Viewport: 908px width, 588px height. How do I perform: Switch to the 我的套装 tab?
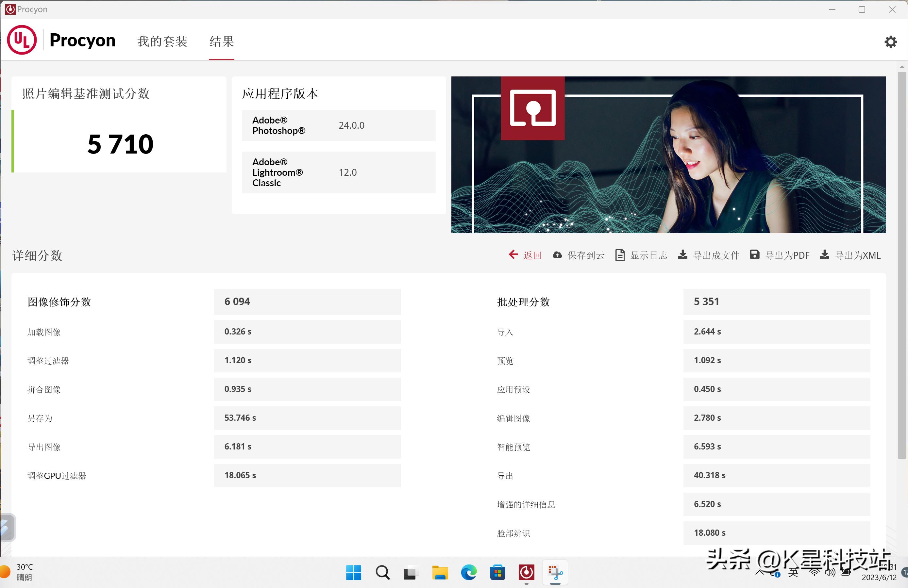[x=162, y=41]
